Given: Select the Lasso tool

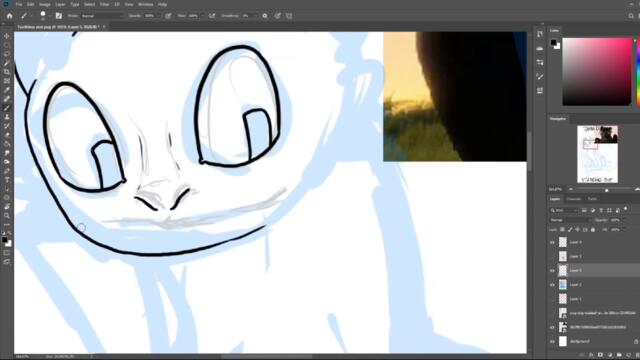Looking at the screenshot, I should [x=7, y=54].
